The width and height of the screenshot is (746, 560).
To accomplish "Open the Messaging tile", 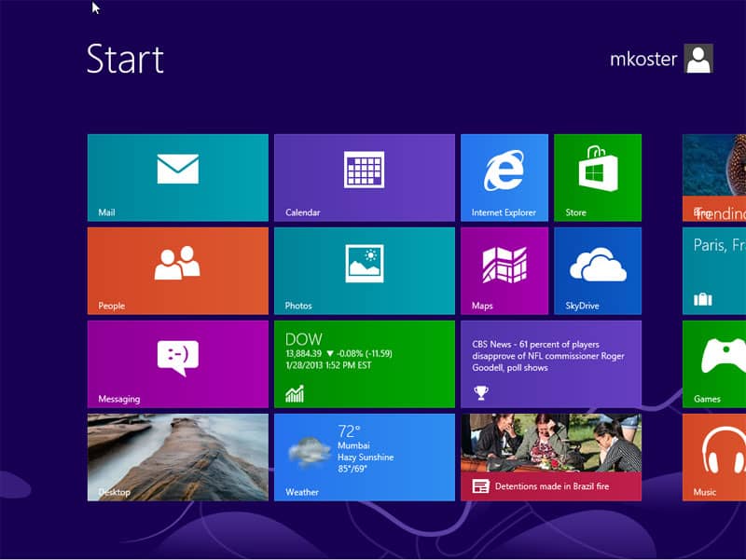I will [178, 363].
